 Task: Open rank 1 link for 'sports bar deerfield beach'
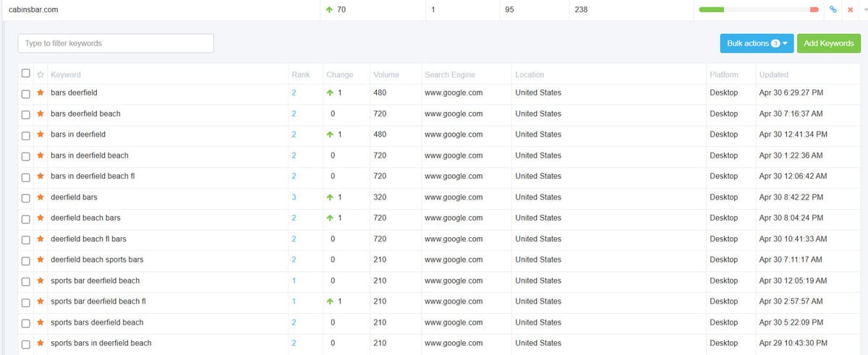click(x=294, y=281)
